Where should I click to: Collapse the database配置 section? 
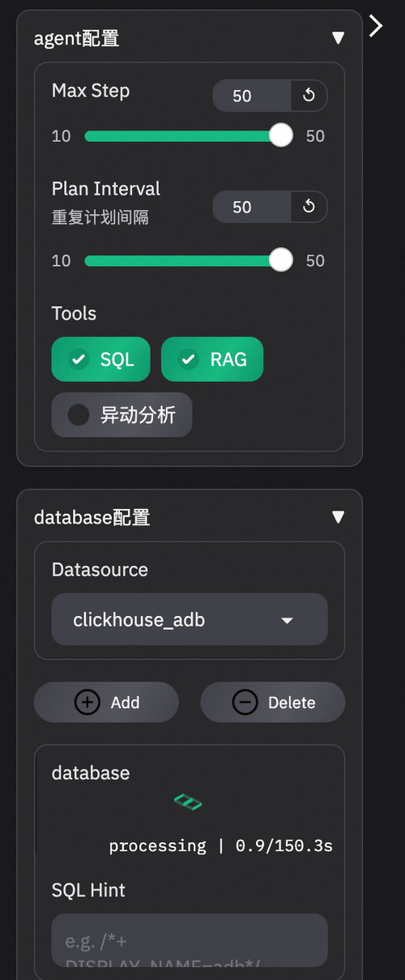point(339,517)
